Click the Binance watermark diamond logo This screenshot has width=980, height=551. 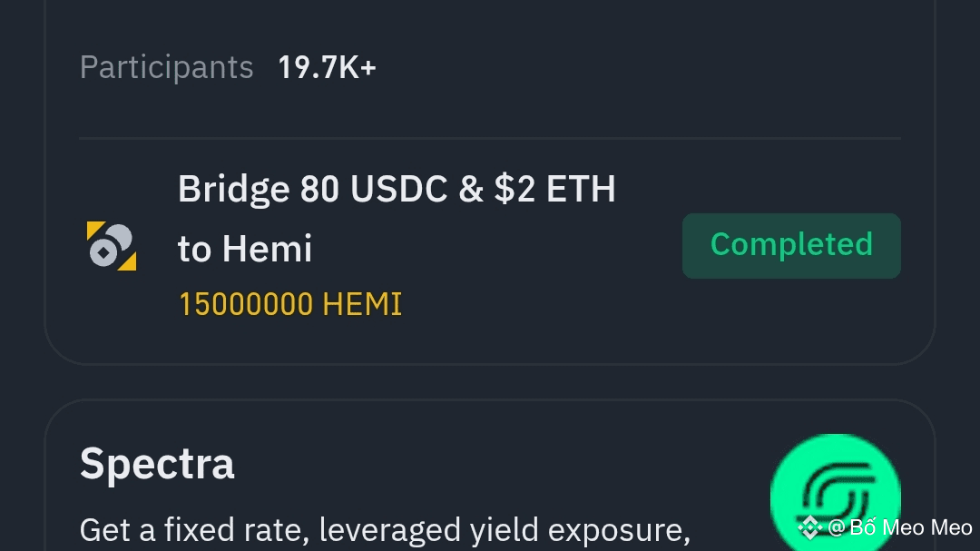tap(810, 528)
